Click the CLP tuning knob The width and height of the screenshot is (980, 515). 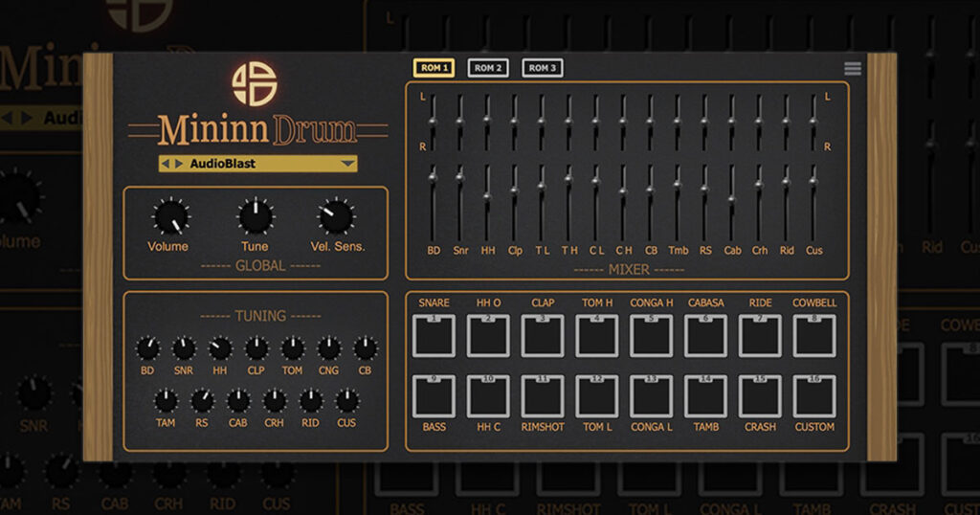coord(256,348)
